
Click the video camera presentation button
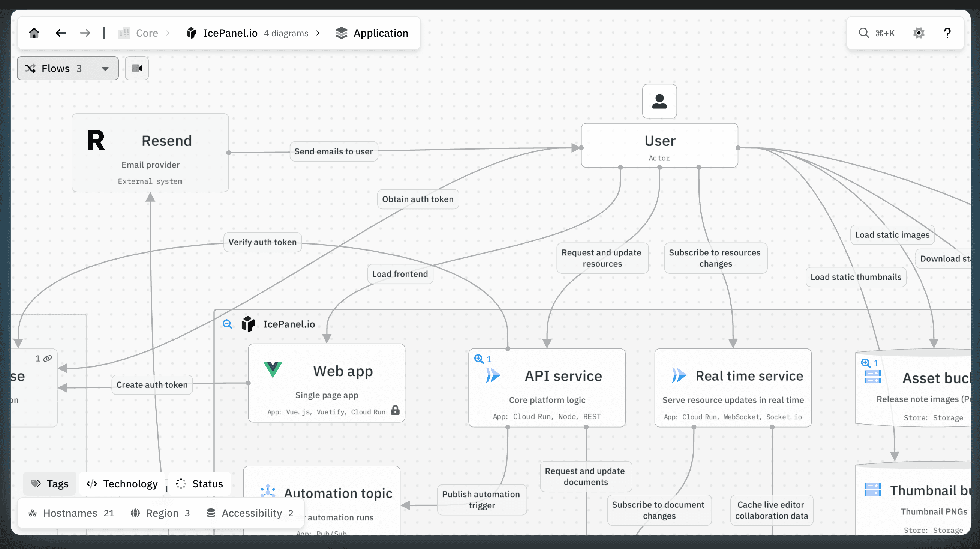click(136, 69)
